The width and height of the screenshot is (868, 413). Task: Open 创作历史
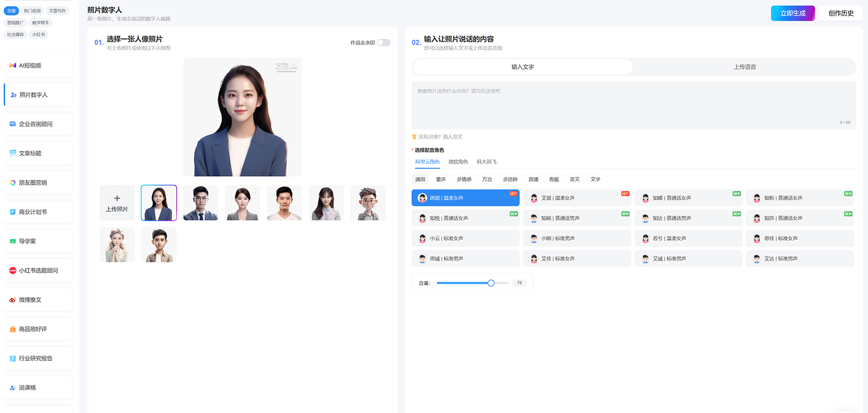(x=841, y=13)
